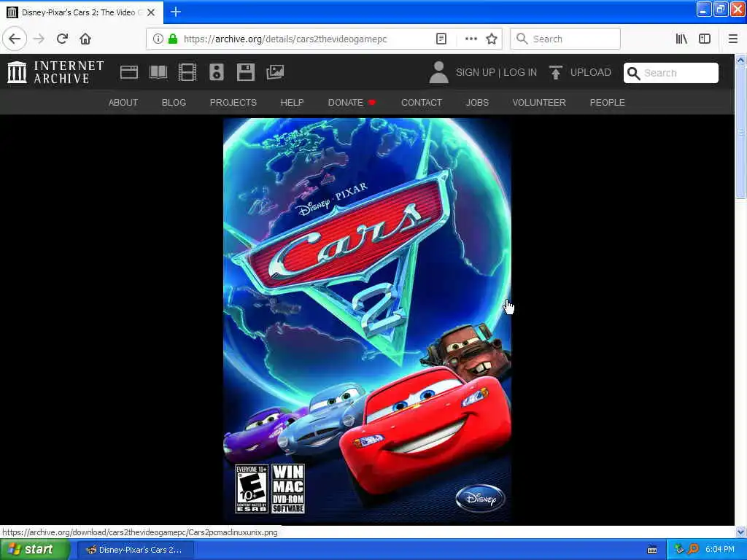Focus the Firefox toolbar Search box
The image size is (747, 560).
[x=565, y=39]
